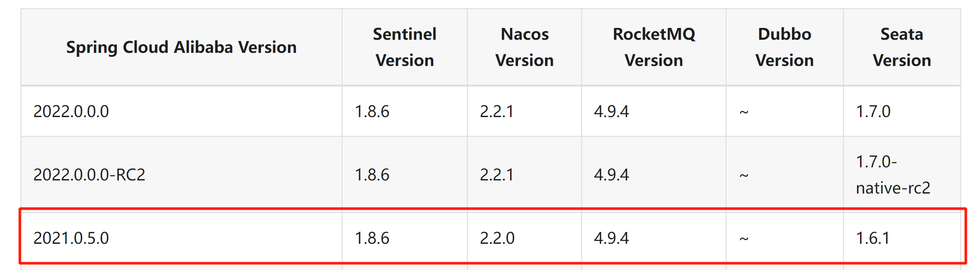Click RocketMQ 4.9.4 in the 2021.0.5.0 row

(x=611, y=238)
